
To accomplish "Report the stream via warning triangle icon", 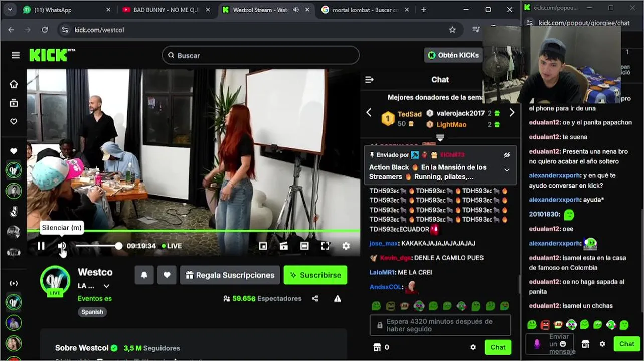I will point(338,298).
